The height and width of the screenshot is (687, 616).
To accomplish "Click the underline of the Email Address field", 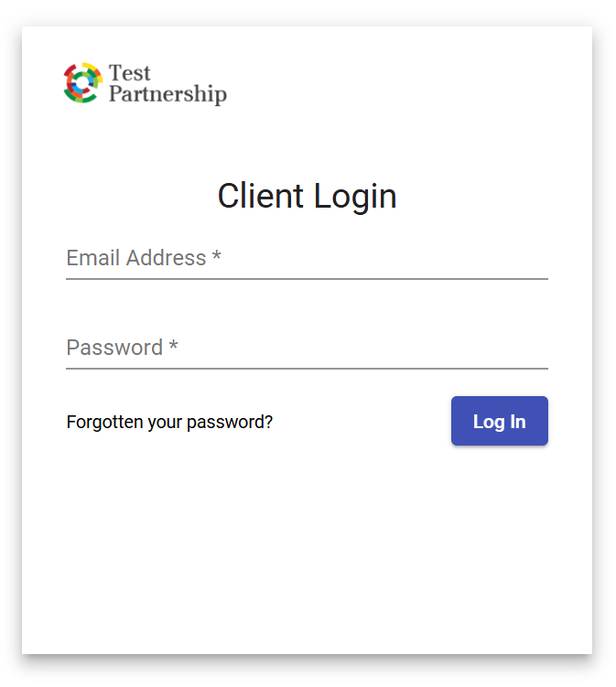I will tap(307, 279).
